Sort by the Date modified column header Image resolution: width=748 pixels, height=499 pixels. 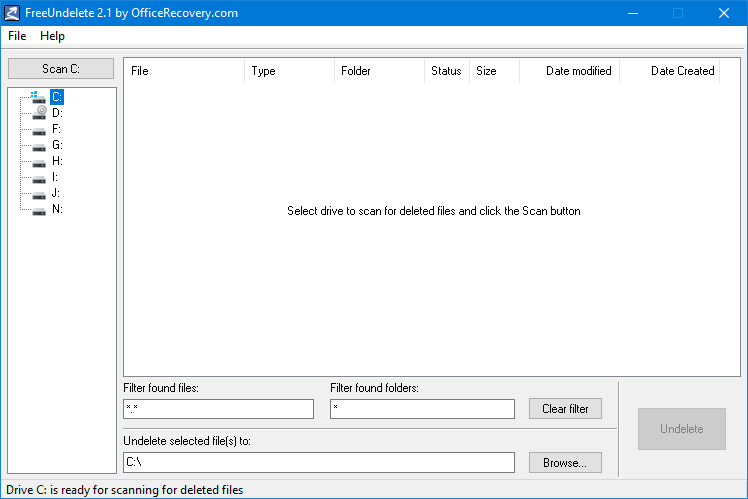[570, 71]
